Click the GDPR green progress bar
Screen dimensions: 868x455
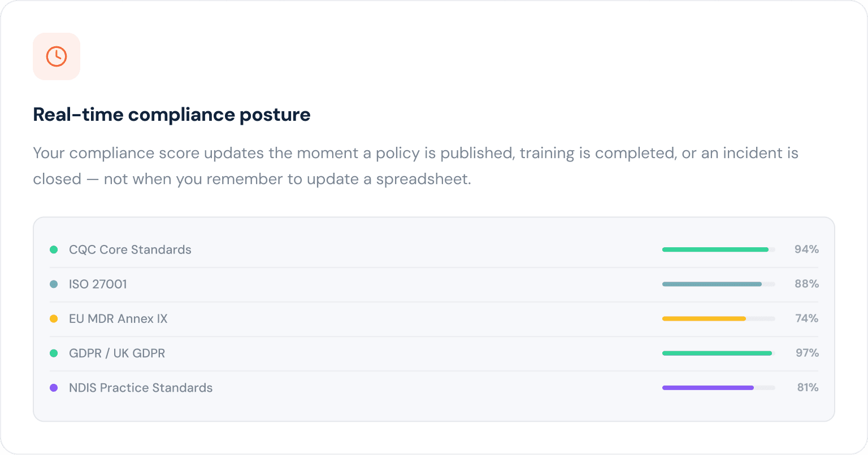point(717,353)
